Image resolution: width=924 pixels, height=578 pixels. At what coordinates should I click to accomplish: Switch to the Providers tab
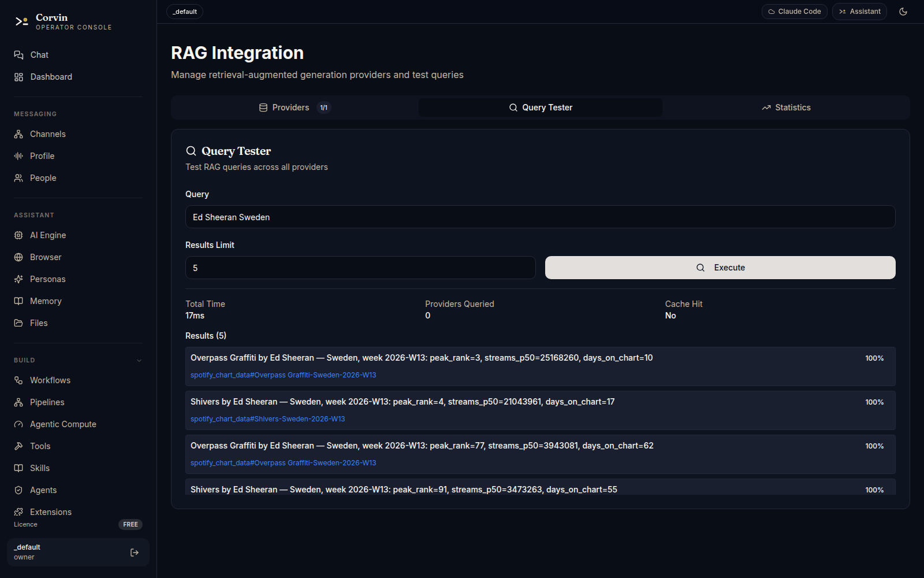click(x=295, y=108)
